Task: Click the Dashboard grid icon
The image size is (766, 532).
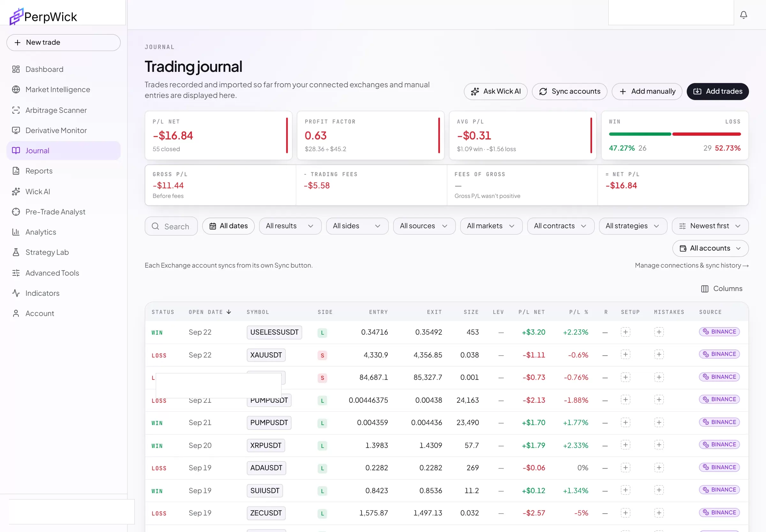Action: (x=16, y=69)
